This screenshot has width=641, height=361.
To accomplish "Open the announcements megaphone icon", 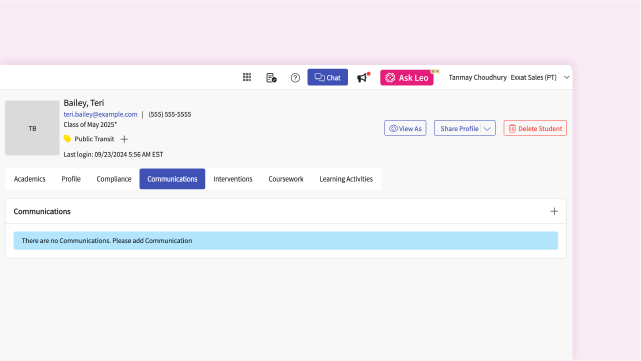I will 363,77.
